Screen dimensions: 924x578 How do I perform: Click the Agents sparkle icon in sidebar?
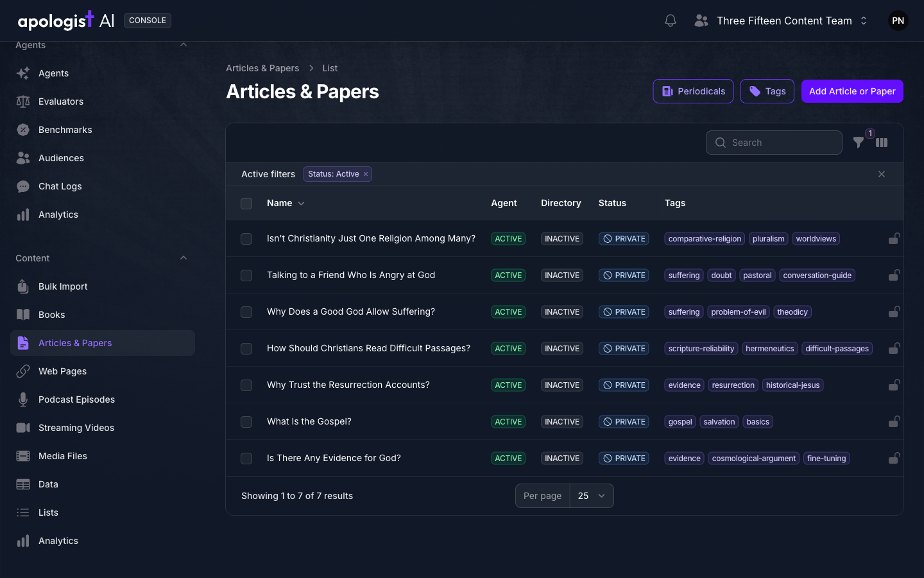pos(23,73)
